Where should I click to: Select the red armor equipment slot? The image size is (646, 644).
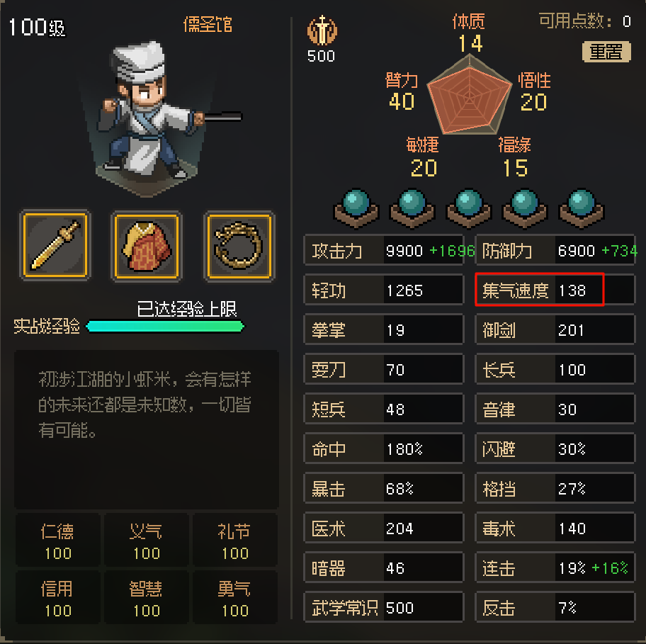[147, 246]
